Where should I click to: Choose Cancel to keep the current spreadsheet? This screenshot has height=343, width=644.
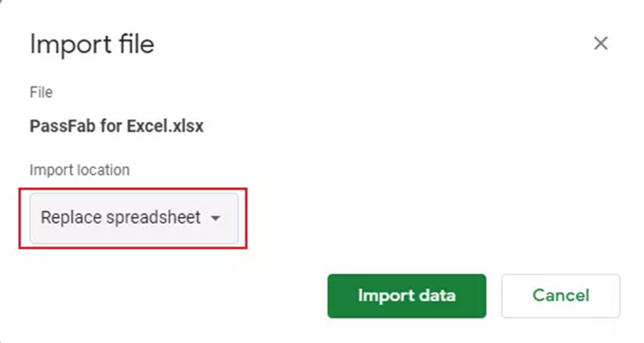coord(560,296)
